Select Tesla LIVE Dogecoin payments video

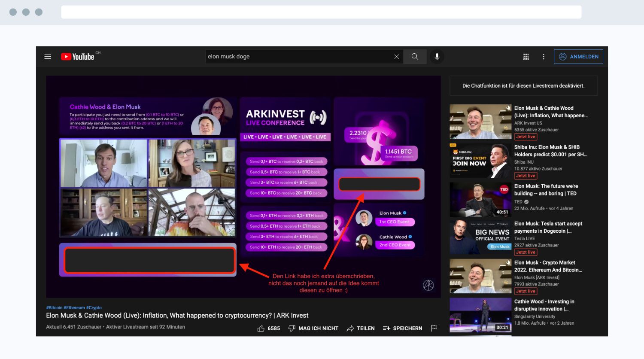(480, 237)
